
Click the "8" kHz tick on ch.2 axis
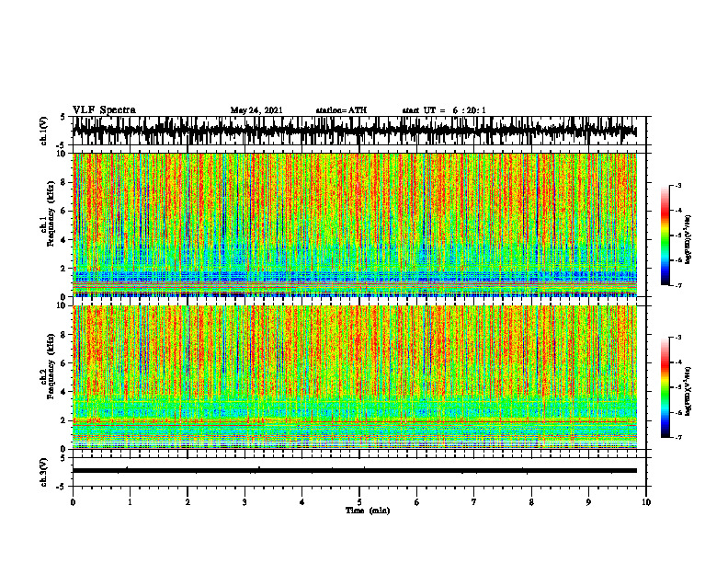point(64,335)
